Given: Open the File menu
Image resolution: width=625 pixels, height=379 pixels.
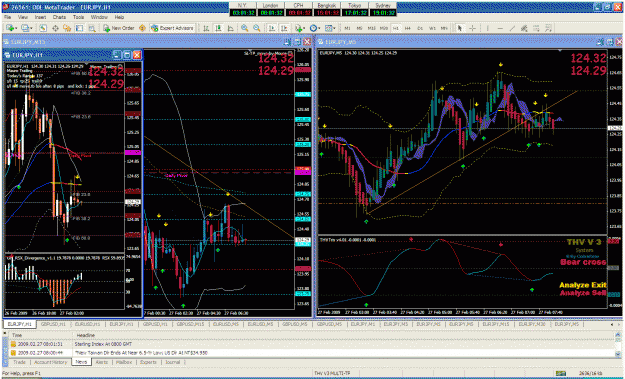Looking at the screenshot, I should click(x=8, y=17).
